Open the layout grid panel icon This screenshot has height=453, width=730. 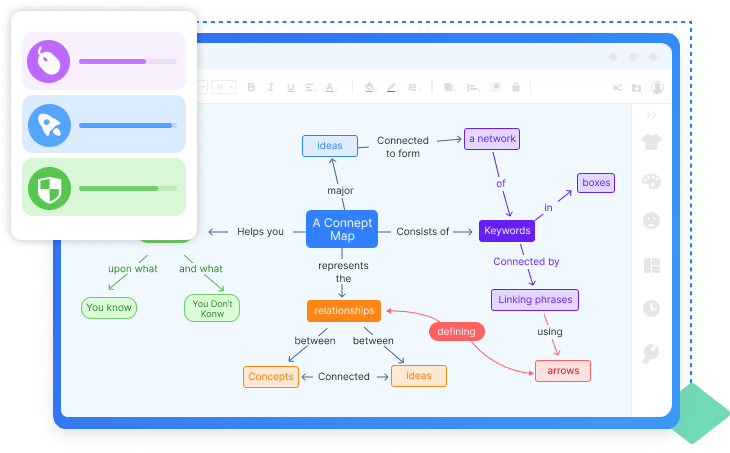click(651, 265)
